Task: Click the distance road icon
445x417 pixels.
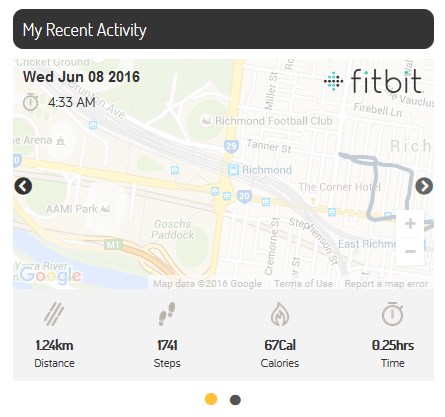Action: pyautogui.click(x=54, y=314)
